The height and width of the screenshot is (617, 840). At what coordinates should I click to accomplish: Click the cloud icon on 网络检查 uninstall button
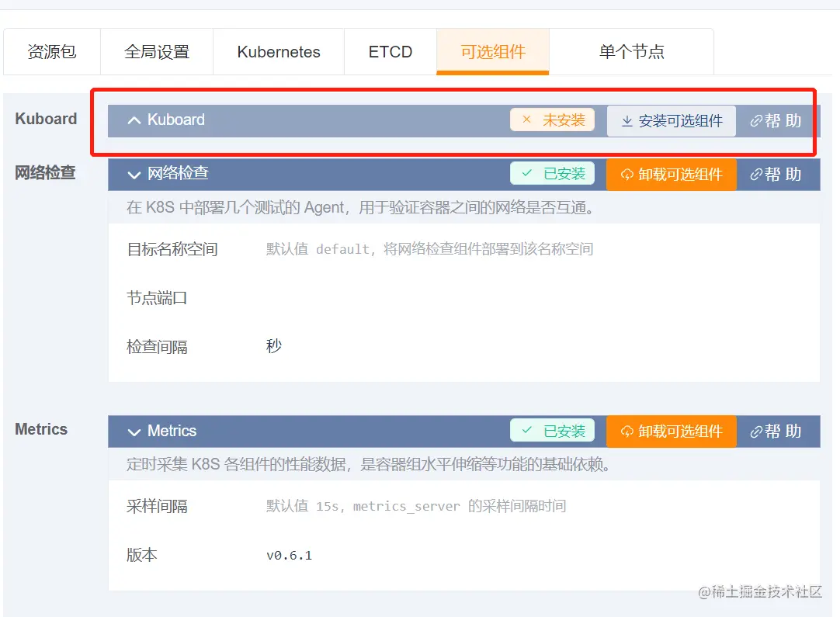[x=627, y=175]
